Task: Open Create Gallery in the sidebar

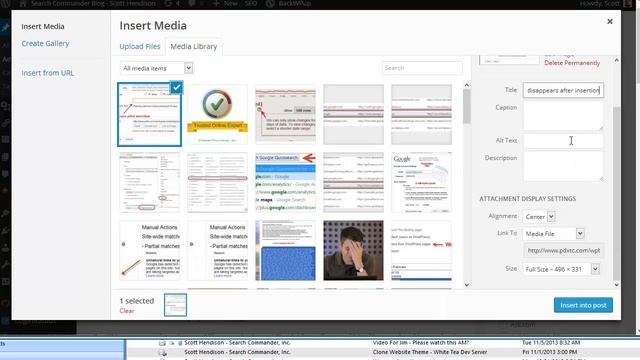Action: [x=45, y=43]
